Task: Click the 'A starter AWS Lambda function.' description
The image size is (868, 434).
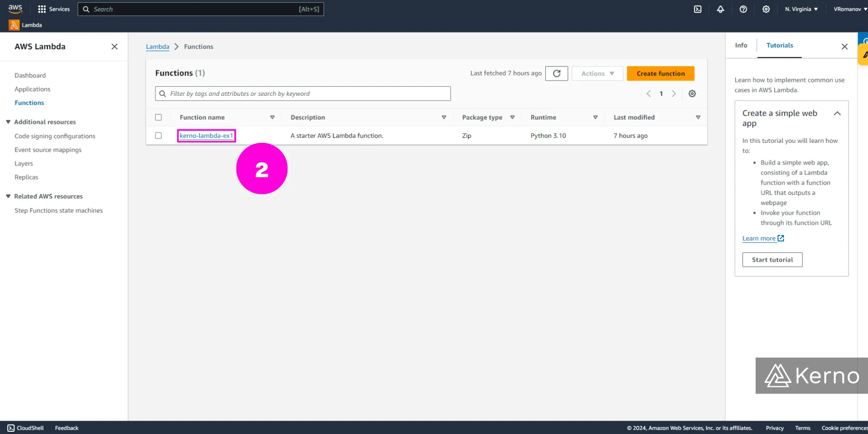Action: point(337,136)
